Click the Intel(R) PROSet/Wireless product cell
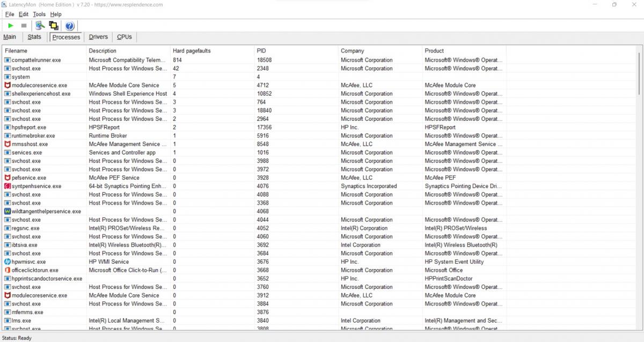The image size is (644, 342). [456, 228]
